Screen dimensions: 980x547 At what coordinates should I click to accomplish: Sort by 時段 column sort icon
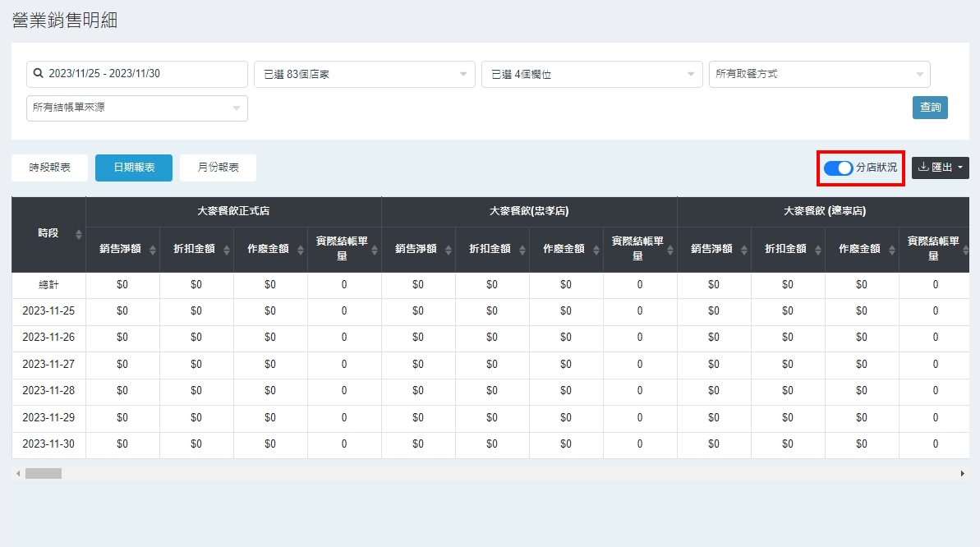(x=79, y=234)
